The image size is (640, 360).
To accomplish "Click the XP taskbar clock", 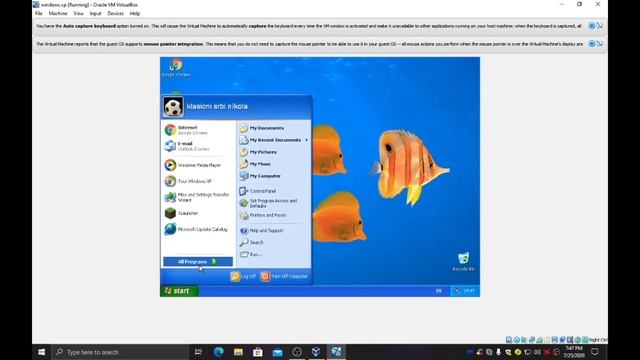I will coord(469,291).
